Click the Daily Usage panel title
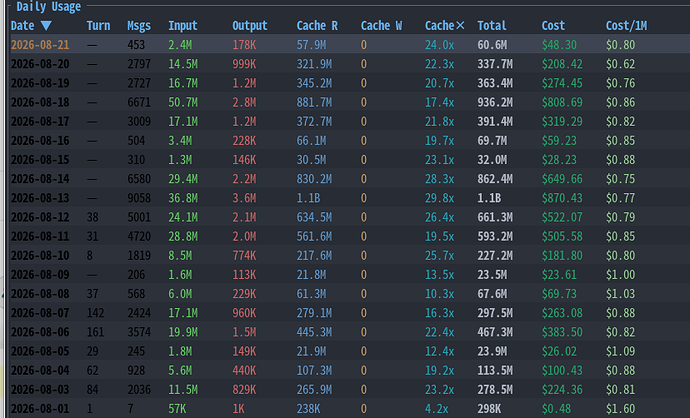This screenshot has width=690, height=418. 48,7
